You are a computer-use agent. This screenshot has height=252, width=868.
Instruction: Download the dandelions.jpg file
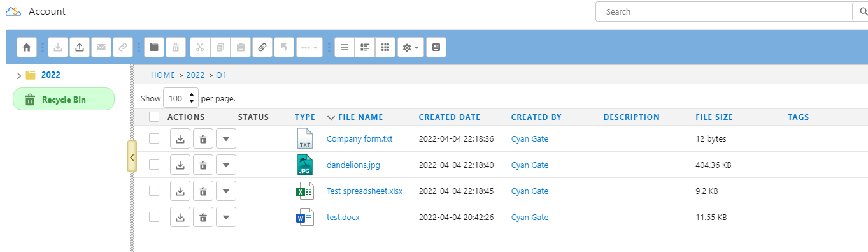click(180, 165)
